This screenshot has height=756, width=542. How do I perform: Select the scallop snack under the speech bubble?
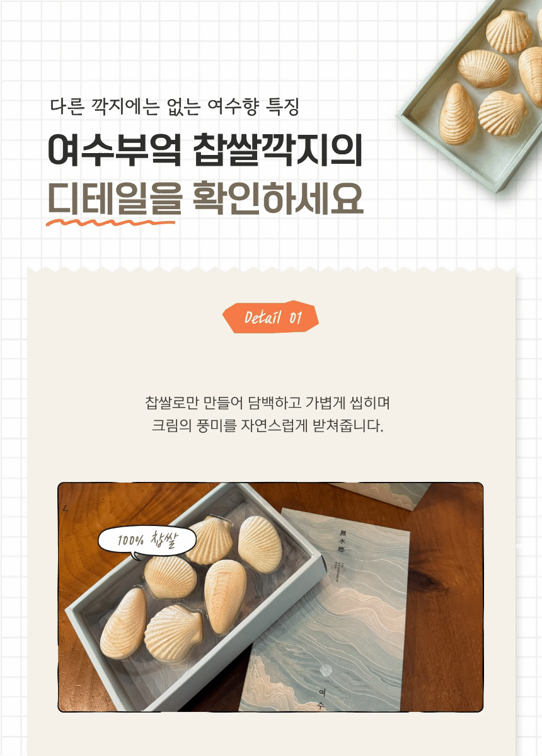170,576
